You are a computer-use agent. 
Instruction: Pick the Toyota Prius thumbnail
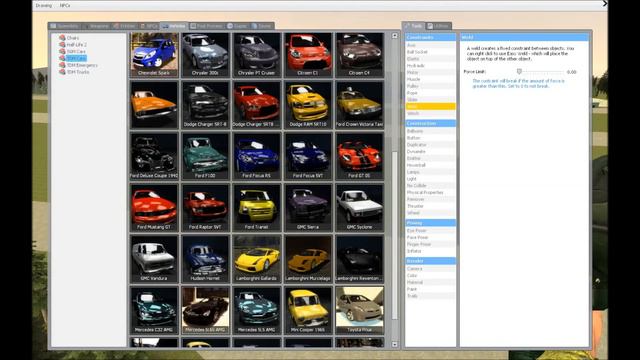[360, 311]
